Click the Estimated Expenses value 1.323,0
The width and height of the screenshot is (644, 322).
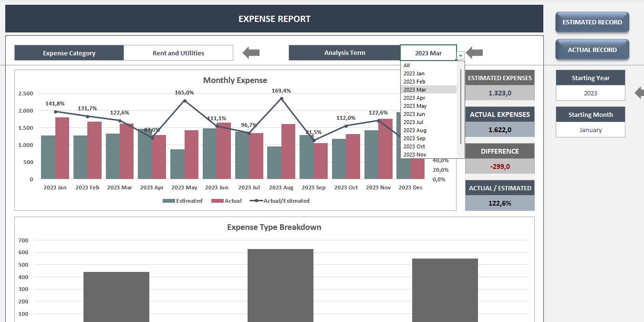point(499,93)
